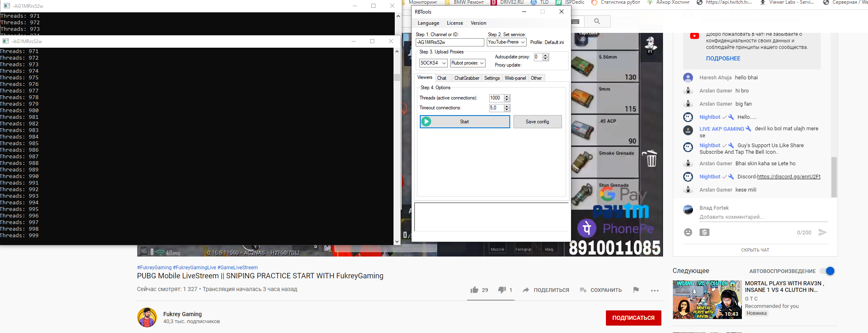
Task: Click the send message arrow icon
Action: tap(822, 232)
